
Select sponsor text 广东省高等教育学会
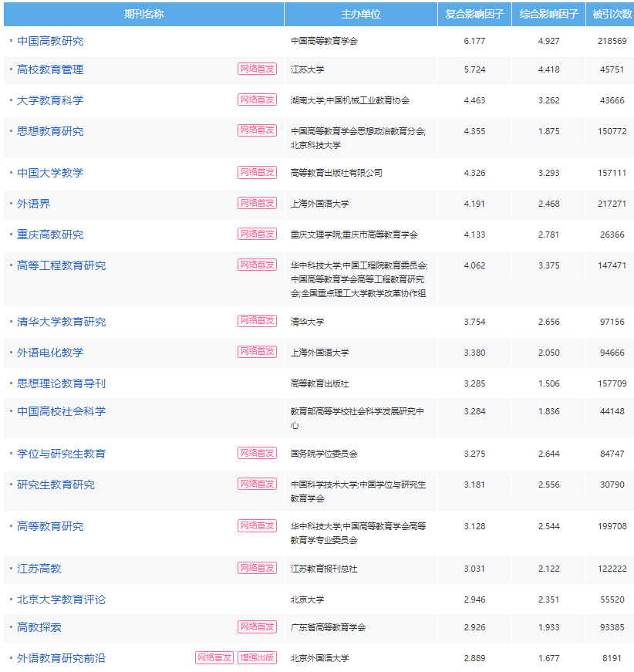[328, 627]
